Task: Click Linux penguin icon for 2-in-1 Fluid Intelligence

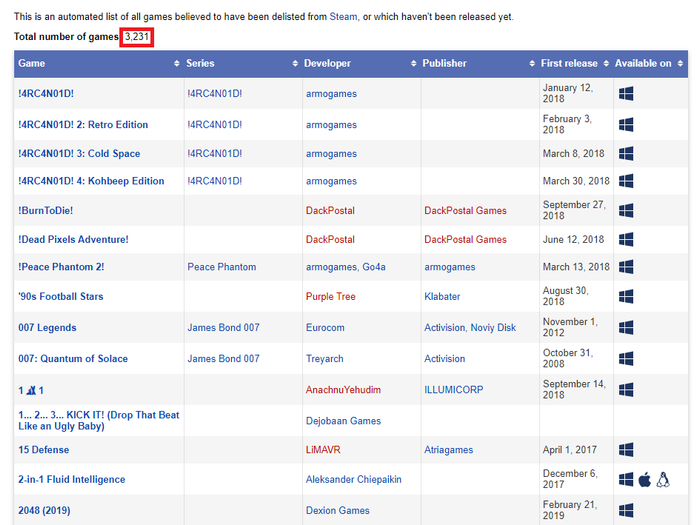Action: point(663,480)
